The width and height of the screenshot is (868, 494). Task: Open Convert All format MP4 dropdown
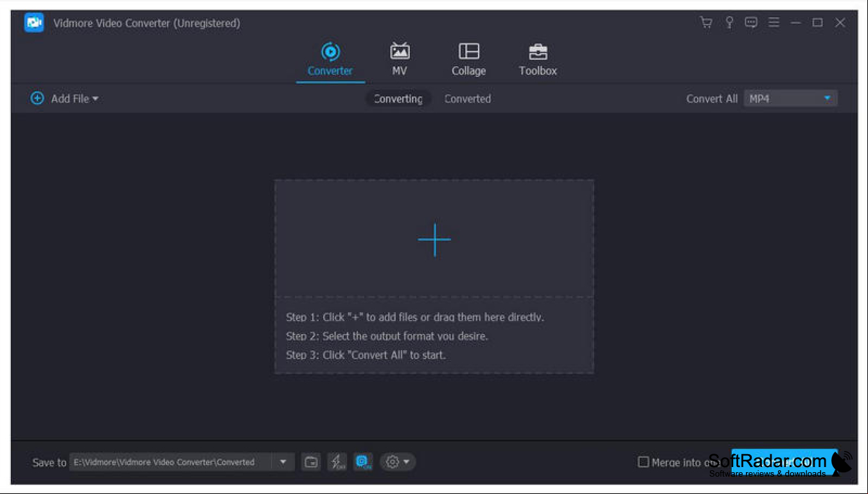(790, 98)
